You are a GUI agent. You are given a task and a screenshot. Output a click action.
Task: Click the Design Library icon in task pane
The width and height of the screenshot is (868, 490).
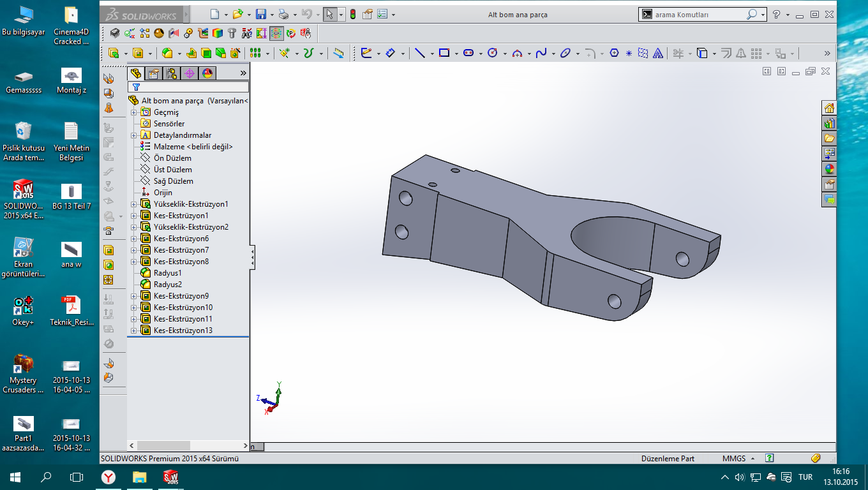pos(829,123)
